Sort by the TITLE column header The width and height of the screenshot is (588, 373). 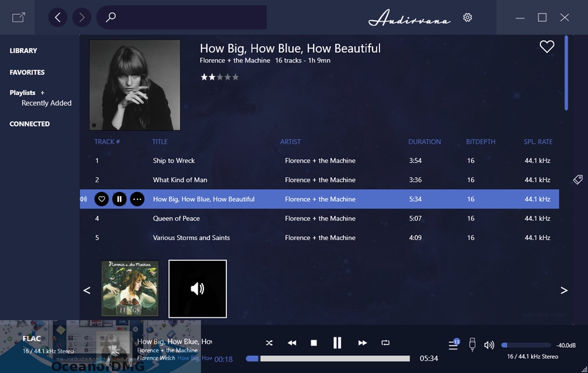pos(160,142)
